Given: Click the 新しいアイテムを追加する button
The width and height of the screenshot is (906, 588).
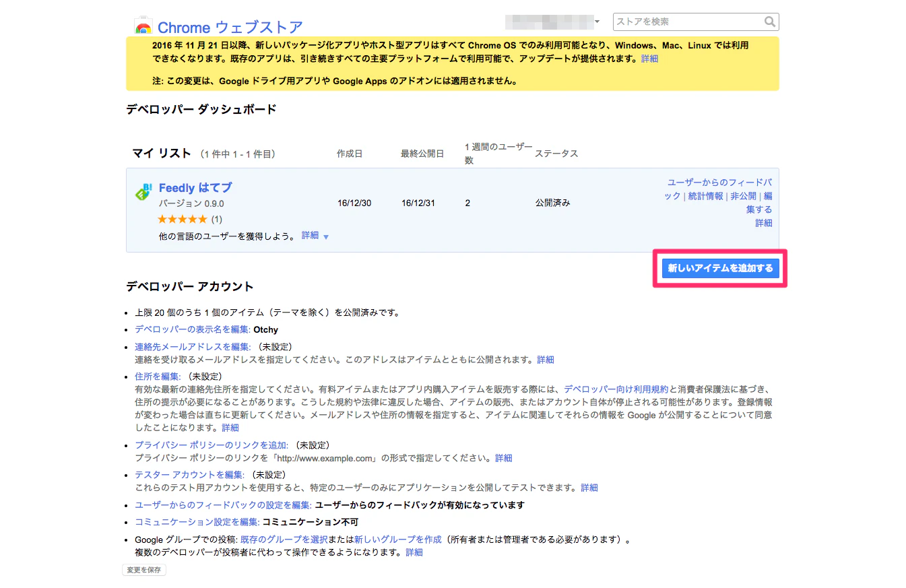Looking at the screenshot, I should [x=720, y=268].
